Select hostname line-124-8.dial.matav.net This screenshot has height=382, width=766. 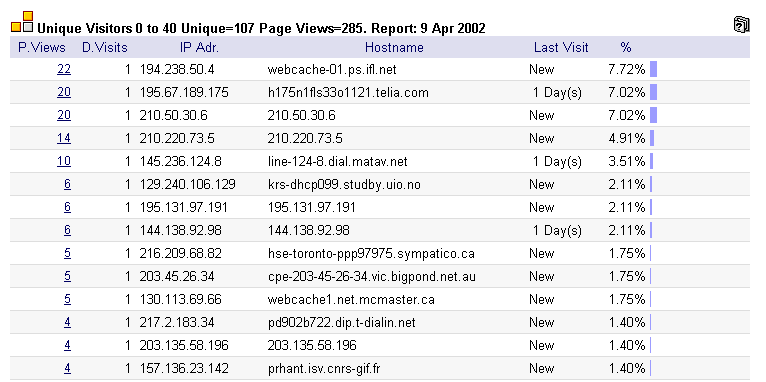click(338, 161)
